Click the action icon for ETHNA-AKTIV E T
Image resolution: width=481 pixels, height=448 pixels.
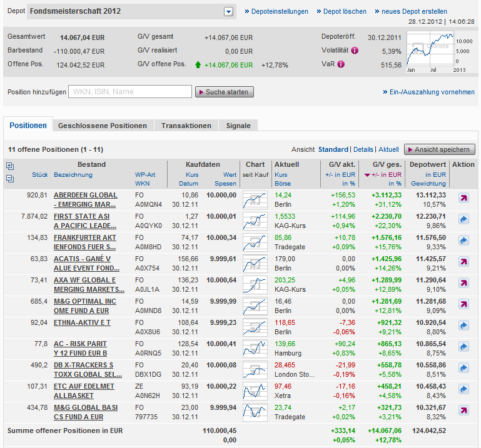click(463, 326)
